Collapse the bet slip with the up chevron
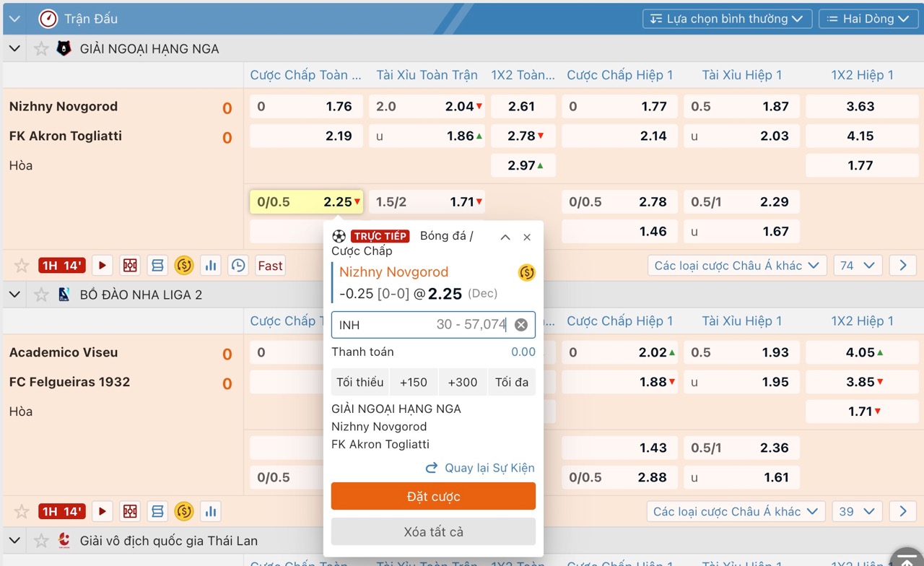The image size is (924, 566). 505,237
